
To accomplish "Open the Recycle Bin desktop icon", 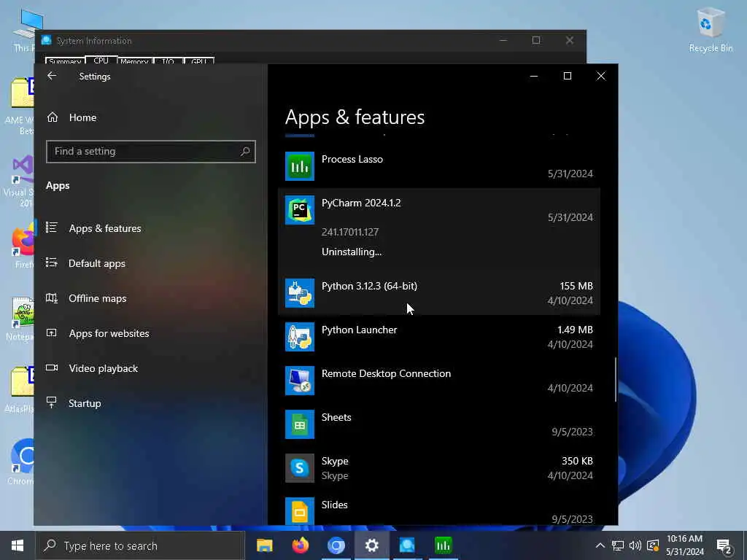I will pyautogui.click(x=711, y=29).
